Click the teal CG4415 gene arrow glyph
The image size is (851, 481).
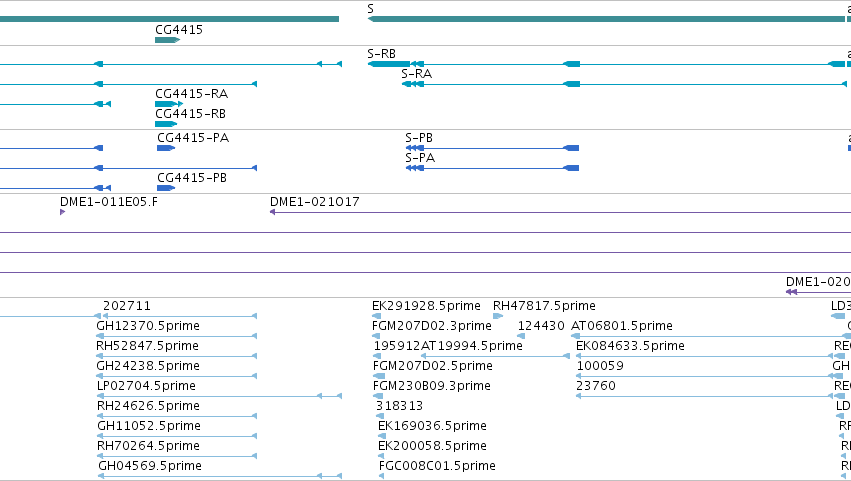[167, 40]
